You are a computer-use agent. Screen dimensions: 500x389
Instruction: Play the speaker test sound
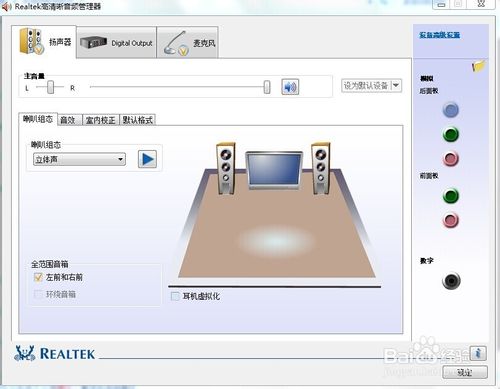pyautogui.click(x=147, y=159)
